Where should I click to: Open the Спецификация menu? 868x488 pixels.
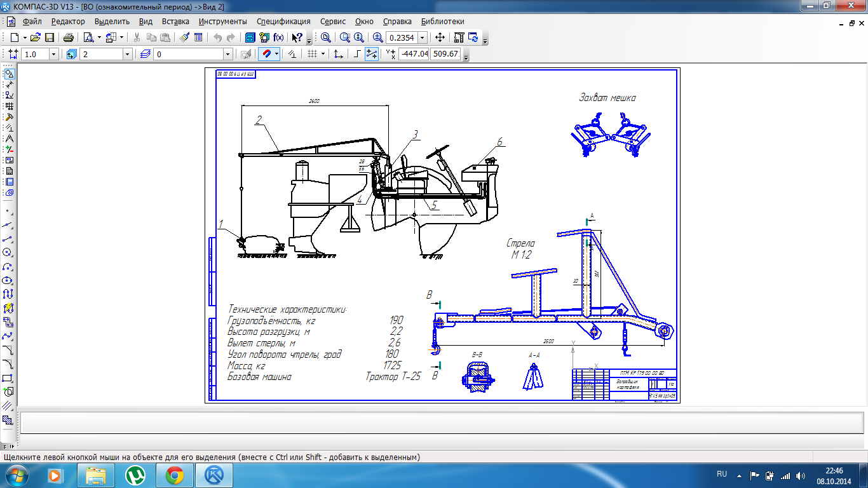click(283, 21)
